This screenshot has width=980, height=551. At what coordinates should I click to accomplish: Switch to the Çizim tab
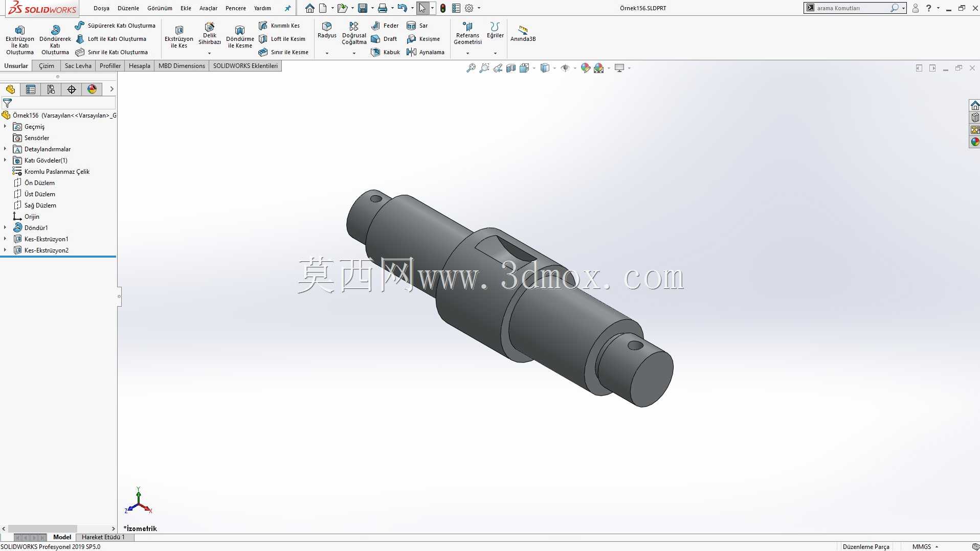coord(47,66)
